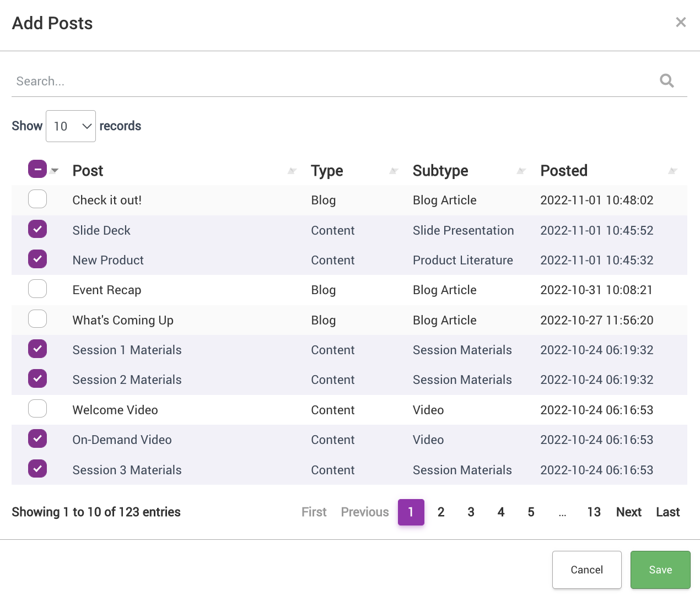
Task: Select the 'Session 2 Materials' post title
Action: tap(127, 380)
